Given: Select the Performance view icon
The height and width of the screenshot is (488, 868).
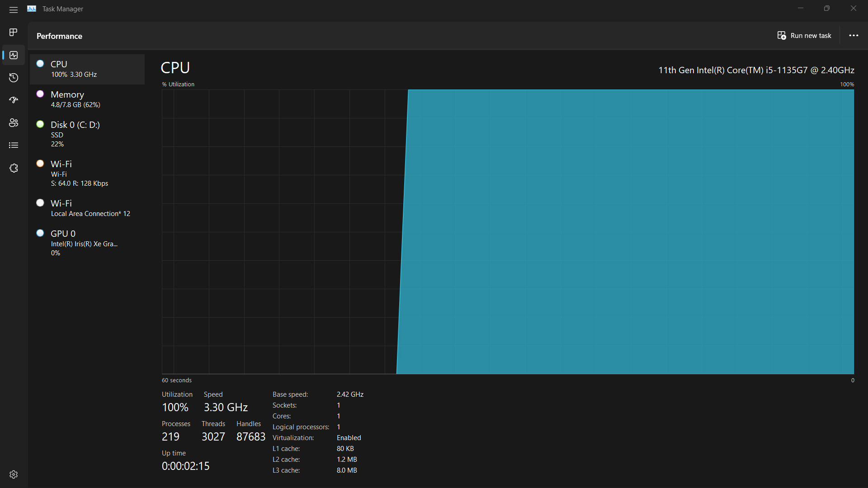Looking at the screenshot, I should point(14,55).
